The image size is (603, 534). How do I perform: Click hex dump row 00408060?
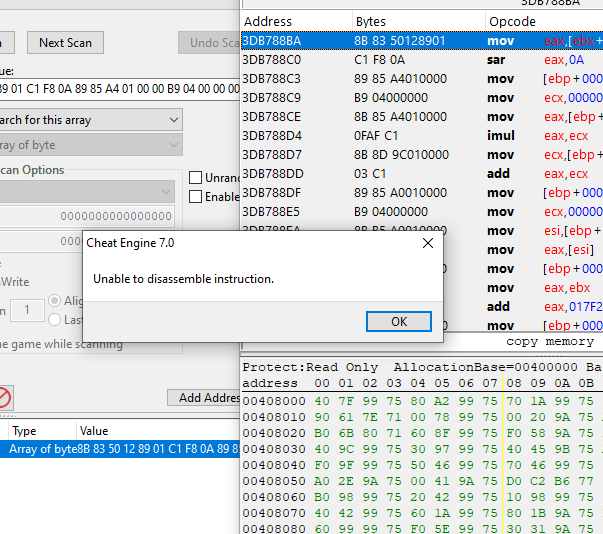click(422, 497)
